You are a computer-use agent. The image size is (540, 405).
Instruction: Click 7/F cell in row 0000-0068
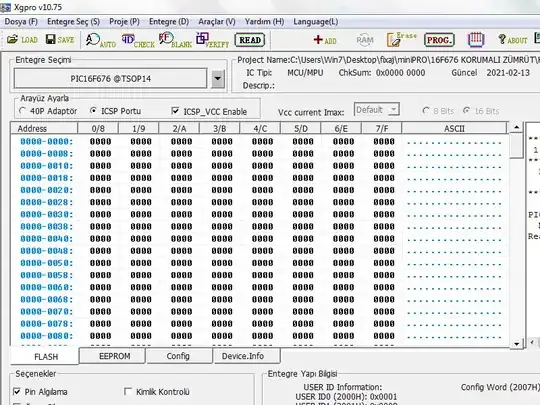click(384, 299)
